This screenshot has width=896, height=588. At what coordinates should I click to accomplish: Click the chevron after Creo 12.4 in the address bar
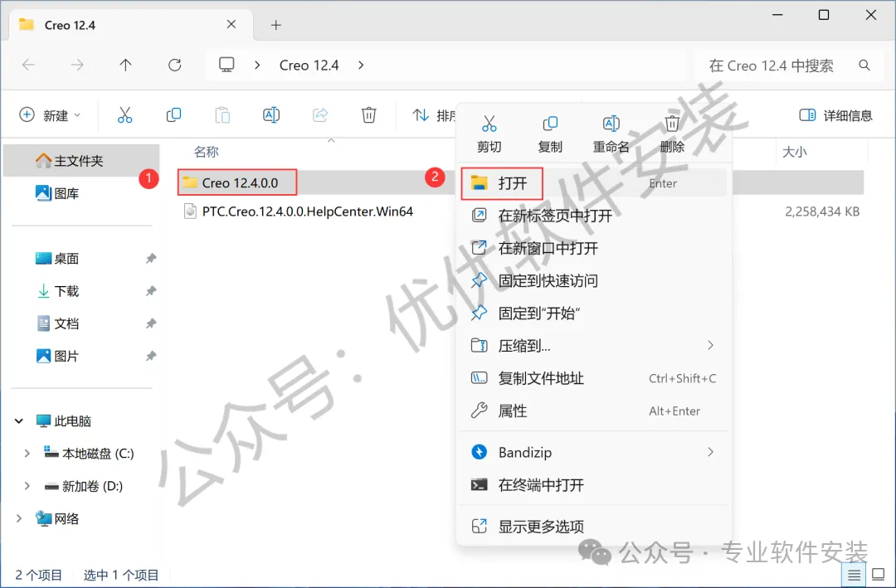tap(361, 66)
